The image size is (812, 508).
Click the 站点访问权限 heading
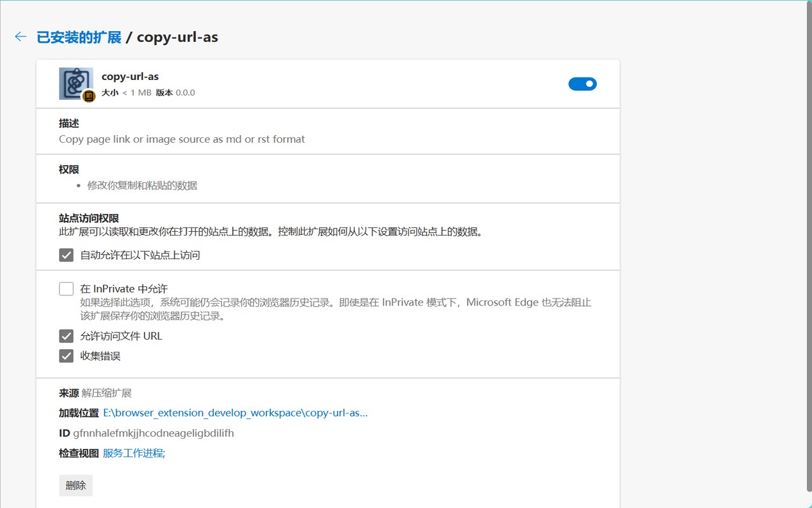click(89, 218)
